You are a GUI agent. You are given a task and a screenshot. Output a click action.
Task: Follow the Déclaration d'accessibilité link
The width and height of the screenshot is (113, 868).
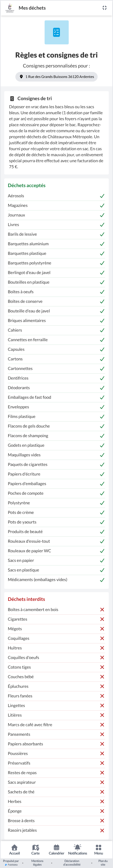(72, 862)
